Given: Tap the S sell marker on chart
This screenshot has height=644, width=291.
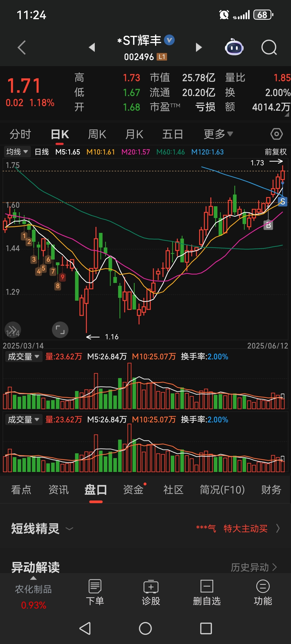Looking at the screenshot, I should pos(283,201).
